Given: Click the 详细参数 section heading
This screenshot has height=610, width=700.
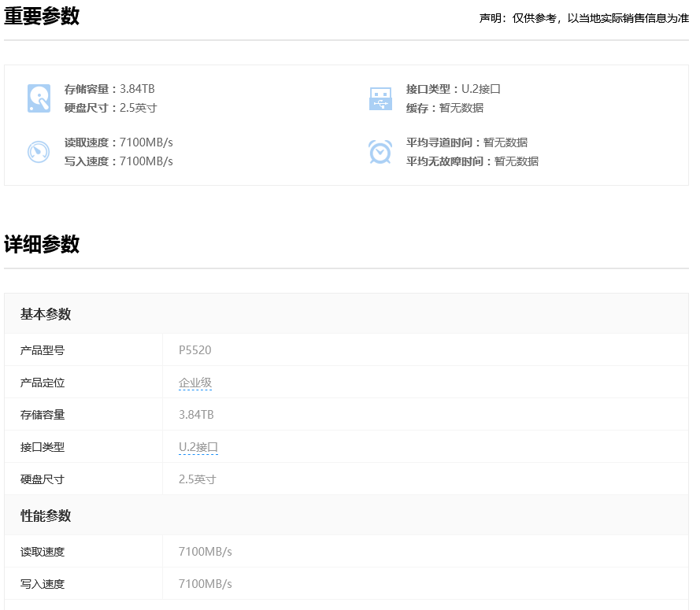Looking at the screenshot, I should (41, 244).
